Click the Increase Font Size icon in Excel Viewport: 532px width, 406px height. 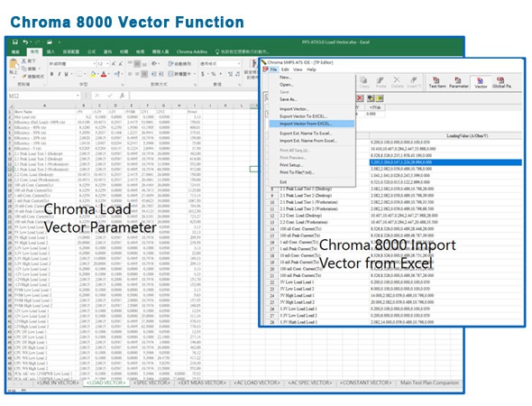114,64
